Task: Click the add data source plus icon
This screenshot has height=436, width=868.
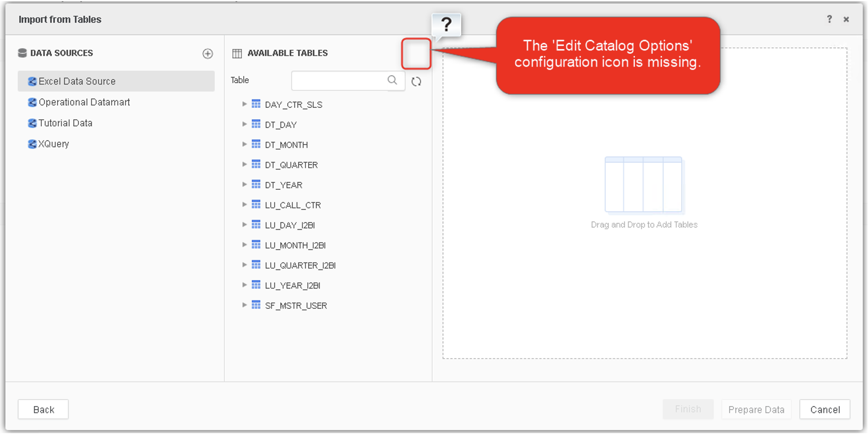Action: pyautogui.click(x=208, y=54)
